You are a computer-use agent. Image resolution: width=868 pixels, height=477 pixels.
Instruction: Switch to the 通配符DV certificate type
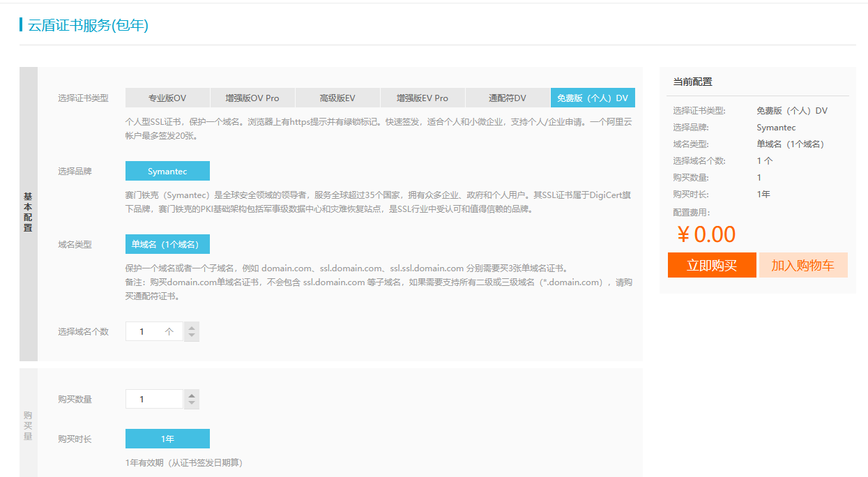(x=508, y=98)
